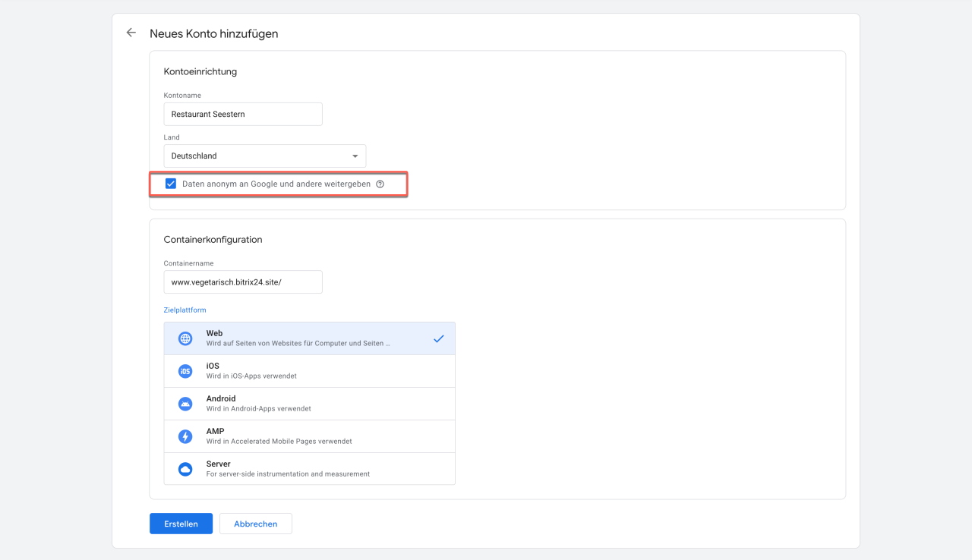Click the Kontoname input field
Viewport: 972px width, 560px height.
pyautogui.click(x=243, y=115)
